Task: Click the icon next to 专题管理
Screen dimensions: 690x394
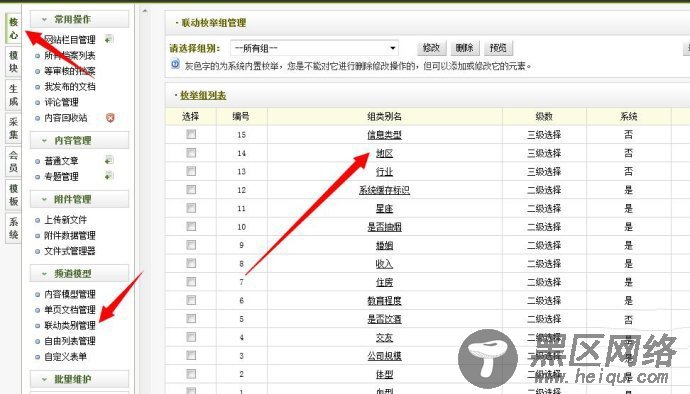Action: 109,176
